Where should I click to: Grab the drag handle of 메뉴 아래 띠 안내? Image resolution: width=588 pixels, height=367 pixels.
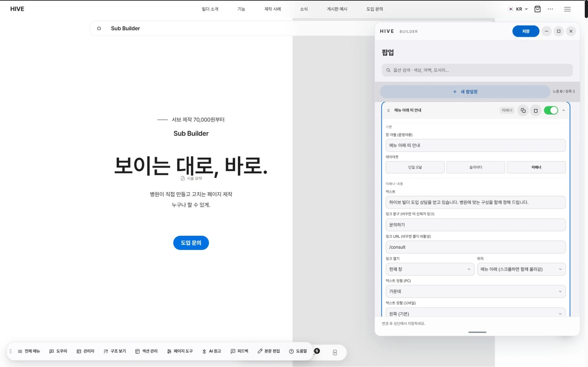click(388, 110)
